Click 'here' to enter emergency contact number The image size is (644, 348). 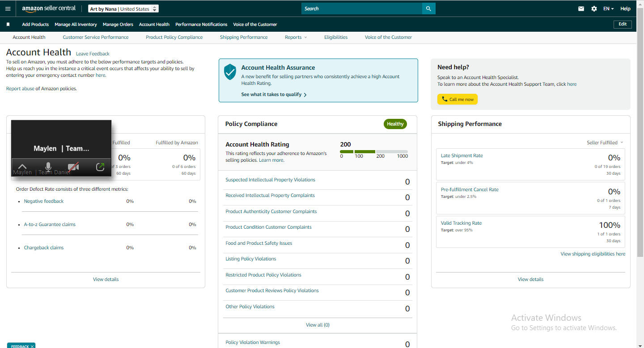tap(100, 75)
